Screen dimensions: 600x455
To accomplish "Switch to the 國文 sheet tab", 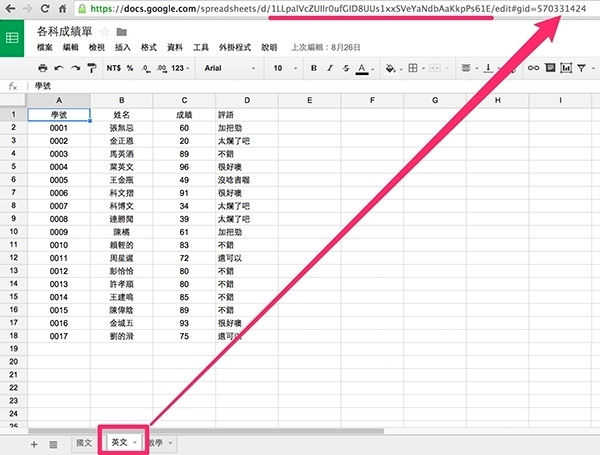I will pos(84,443).
